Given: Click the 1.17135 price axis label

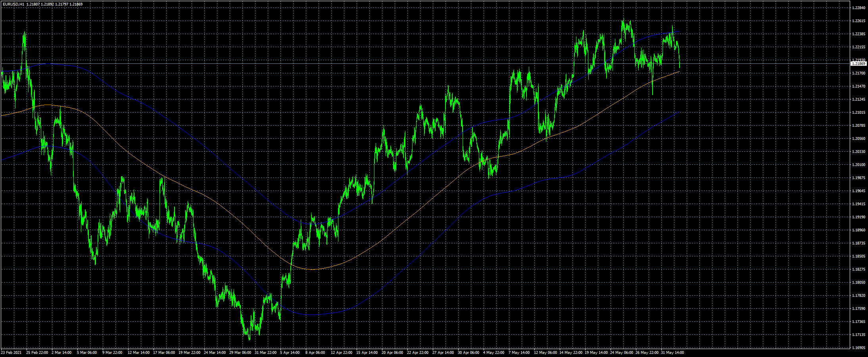Looking at the screenshot, I should click(x=858, y=335).
